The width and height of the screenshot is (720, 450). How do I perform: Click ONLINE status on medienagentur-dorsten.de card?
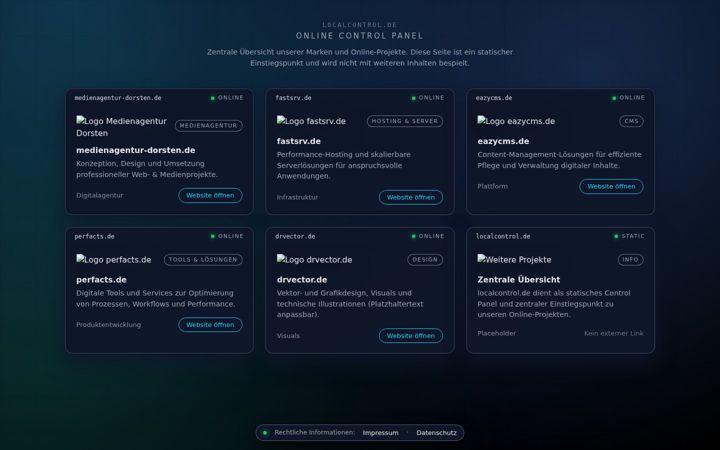coord(227,98)
